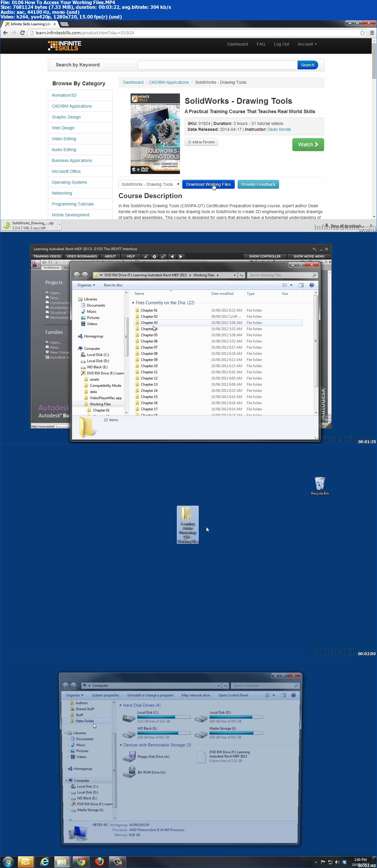Image resolution: width=377 pixels, height=868 pixels.
Task: Collapse Devices with Removable Storage group
Action: 120,745
